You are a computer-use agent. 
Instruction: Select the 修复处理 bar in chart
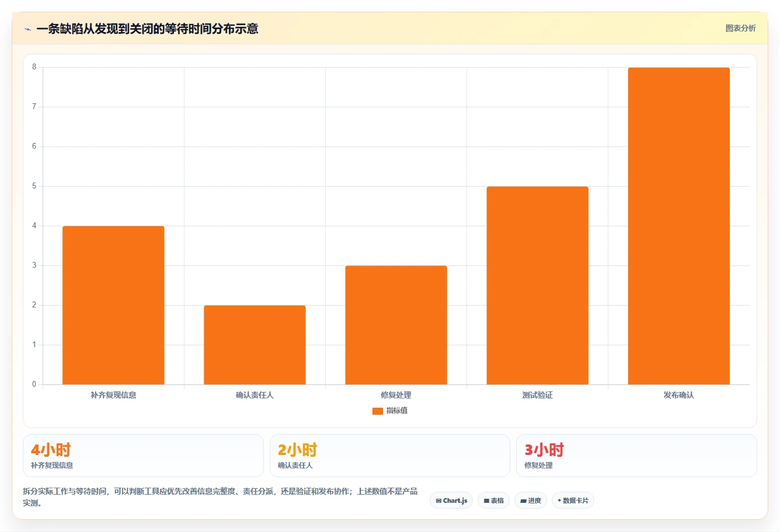point(396,325)
